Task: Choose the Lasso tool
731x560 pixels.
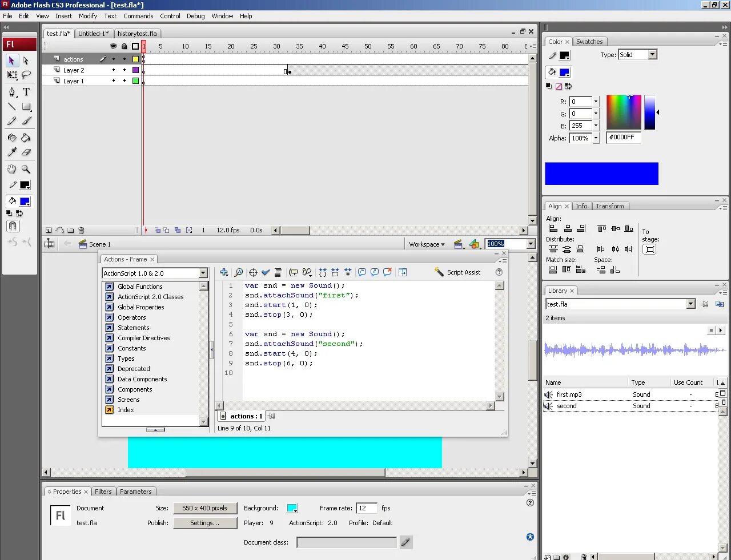Action: (26, 75)
